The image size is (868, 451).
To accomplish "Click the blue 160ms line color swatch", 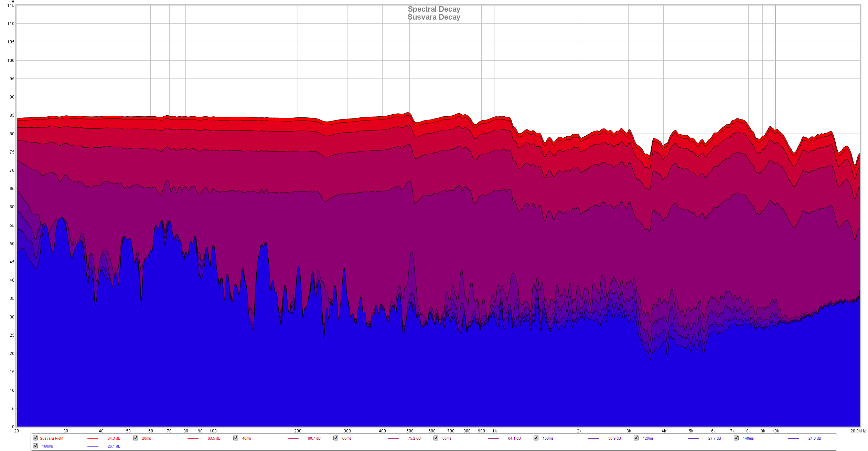I will pyautogui.click(x=93, y=446).
